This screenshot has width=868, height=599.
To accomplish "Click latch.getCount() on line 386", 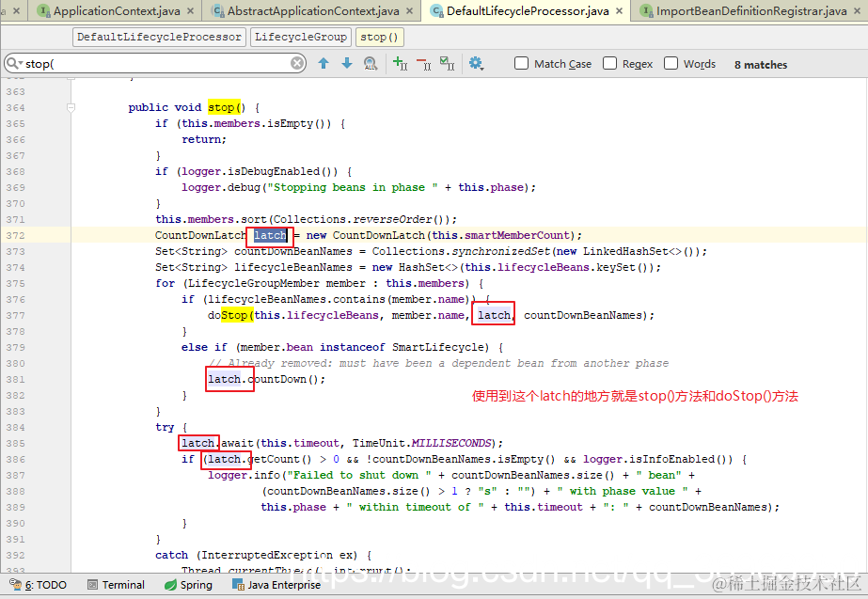I will [260, 459].
